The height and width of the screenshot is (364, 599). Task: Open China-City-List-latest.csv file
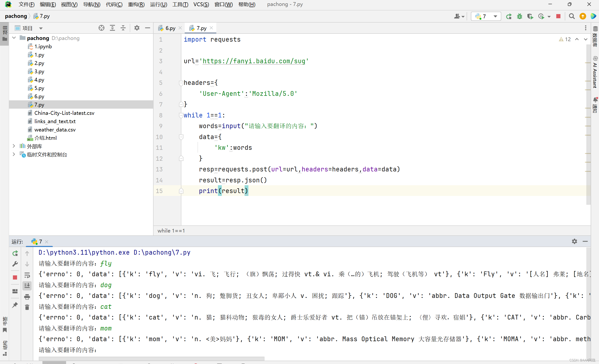(x=64, y=113)
